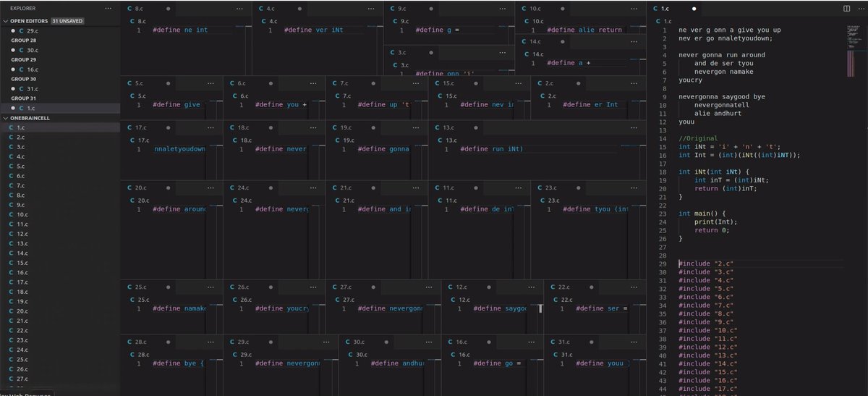Close the unsaved 8.c tab via its dot

(x=169, y=9)
